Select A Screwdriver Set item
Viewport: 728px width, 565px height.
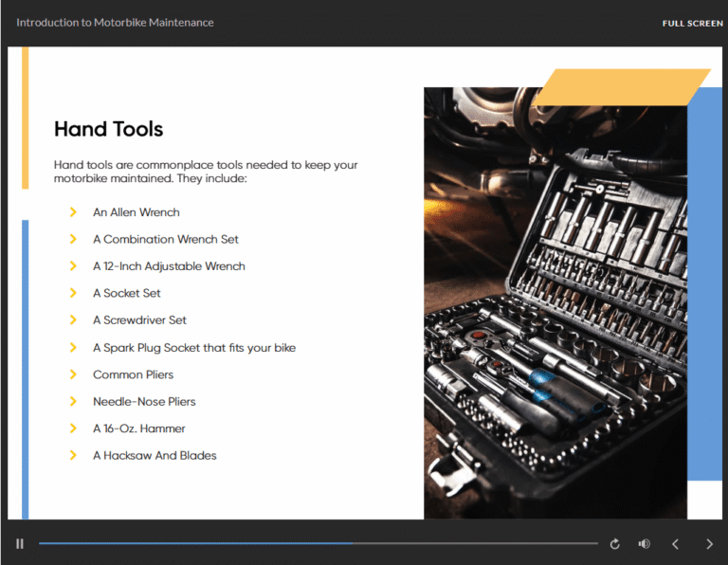(x=139, y=319)
